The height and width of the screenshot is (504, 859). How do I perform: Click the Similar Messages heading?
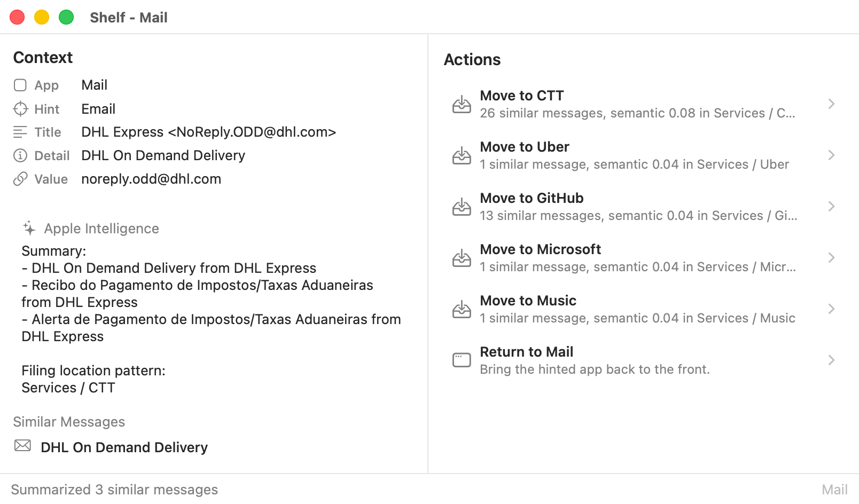69,422
